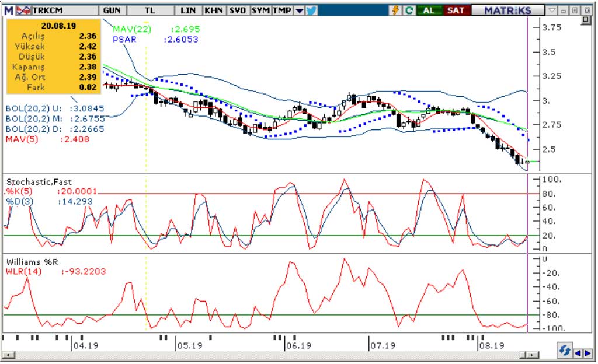Click the red SAT sell button

[x=456, y=10]
